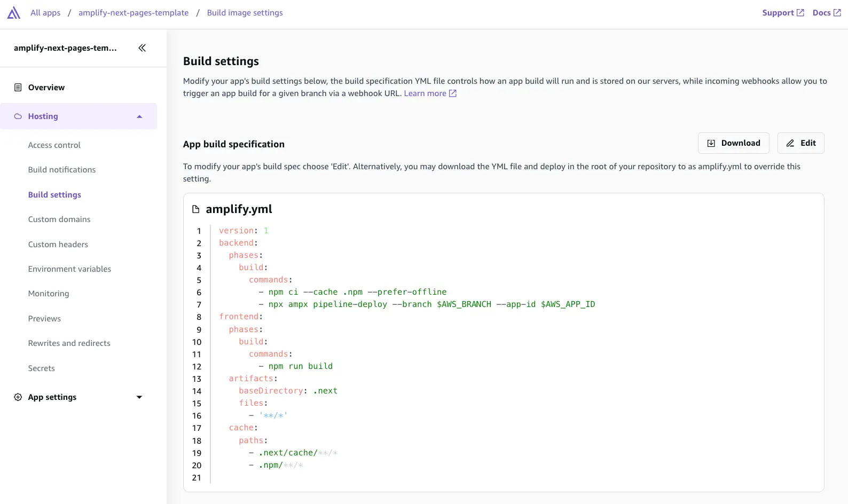Expand the App settings section arrow
The width and height of the screenshot is (848, 504).
(x=139, y=397)
